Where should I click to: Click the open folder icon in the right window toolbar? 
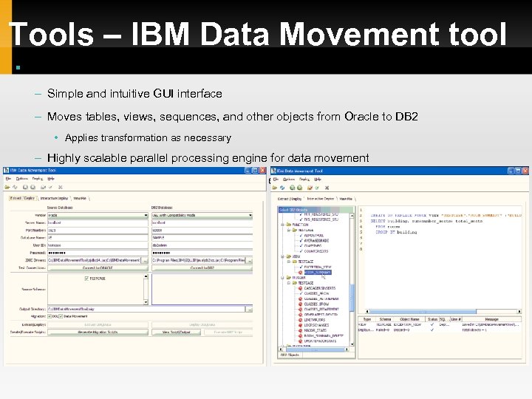coord(274,188)
